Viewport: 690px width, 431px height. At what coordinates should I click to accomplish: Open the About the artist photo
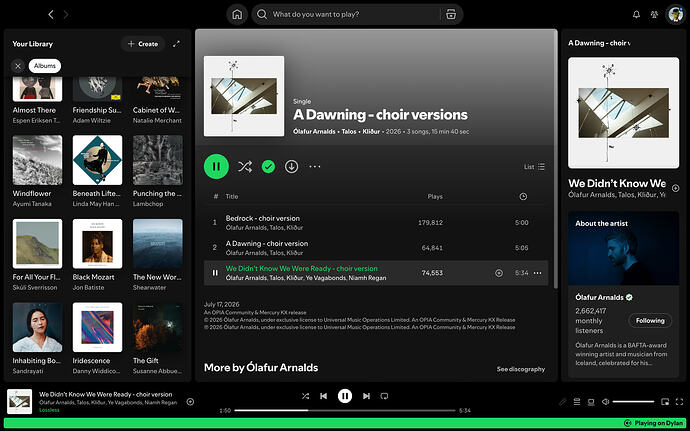tap(624, 248)
